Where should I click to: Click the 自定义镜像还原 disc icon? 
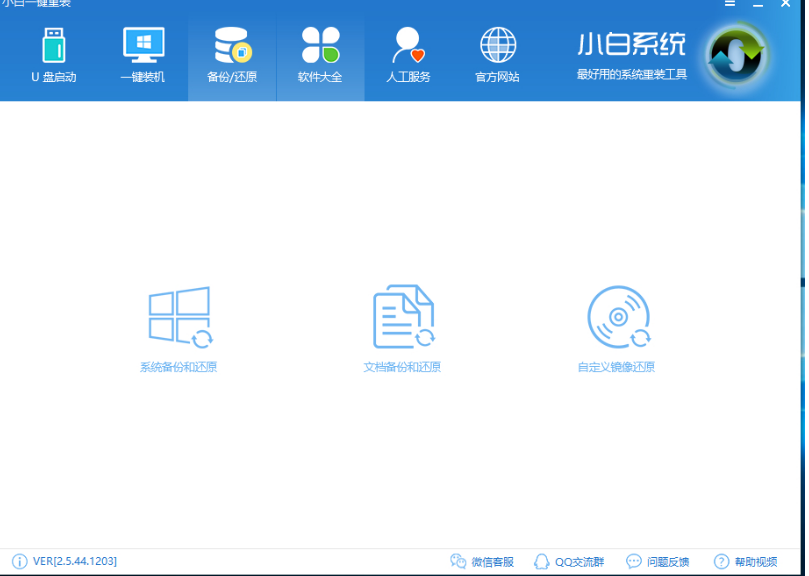[x=619, y=317]
